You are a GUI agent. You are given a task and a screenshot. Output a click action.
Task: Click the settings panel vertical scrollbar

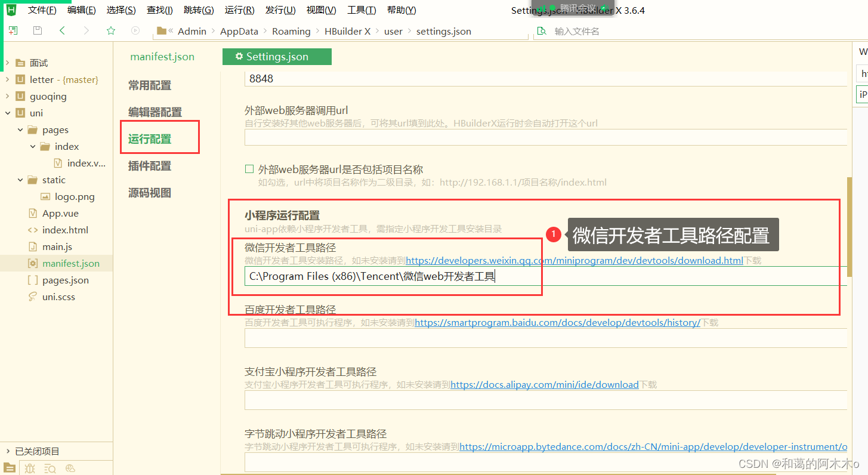[x=850, y=227]
